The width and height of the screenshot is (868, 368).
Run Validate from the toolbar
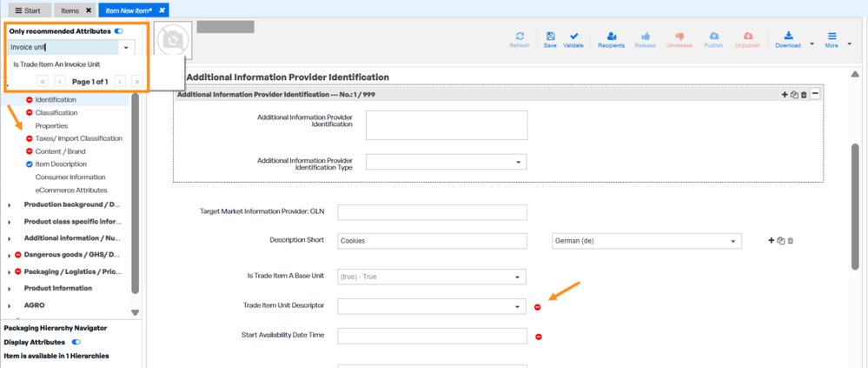tap(573, 36)
